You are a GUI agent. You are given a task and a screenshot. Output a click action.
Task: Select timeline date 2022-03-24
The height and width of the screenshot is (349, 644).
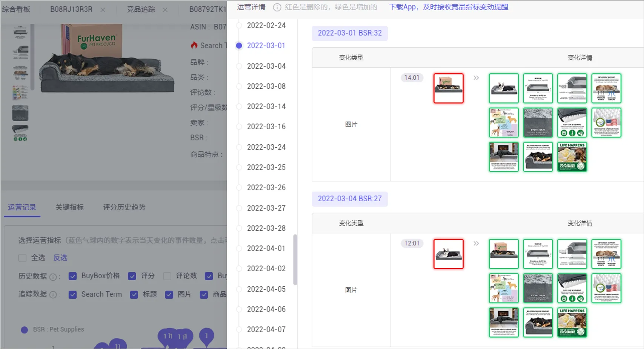point(266,147)
